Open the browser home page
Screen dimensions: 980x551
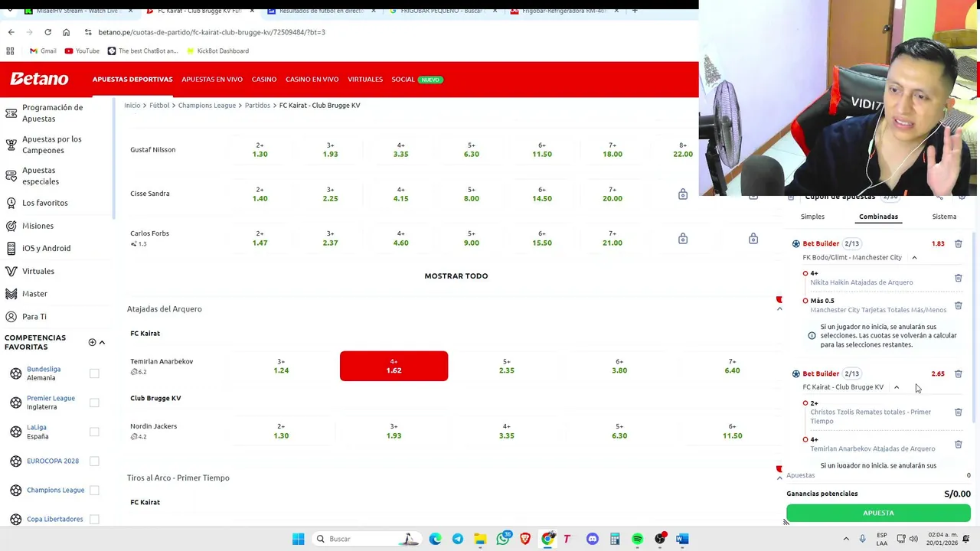point(66,32)
